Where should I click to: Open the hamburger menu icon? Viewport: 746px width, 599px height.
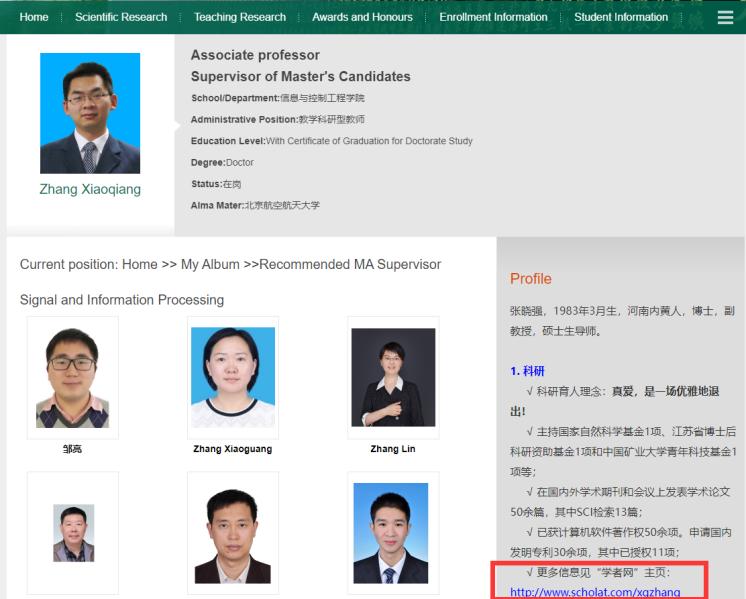pyautogui.click(x=725, y=17)
